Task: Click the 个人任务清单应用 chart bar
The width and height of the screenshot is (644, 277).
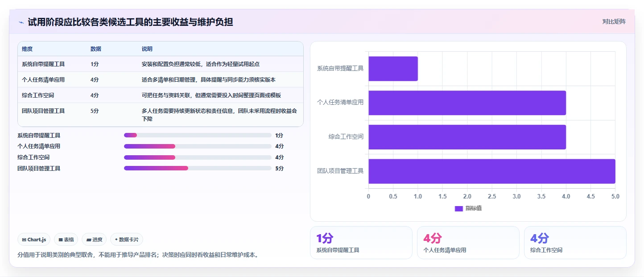Action: coord(467,103)
